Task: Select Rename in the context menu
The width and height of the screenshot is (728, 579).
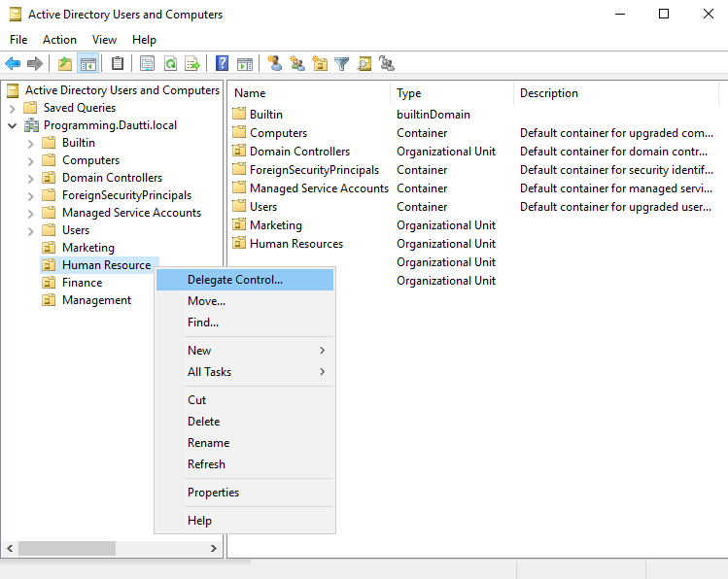Action: tap(245, 443)
